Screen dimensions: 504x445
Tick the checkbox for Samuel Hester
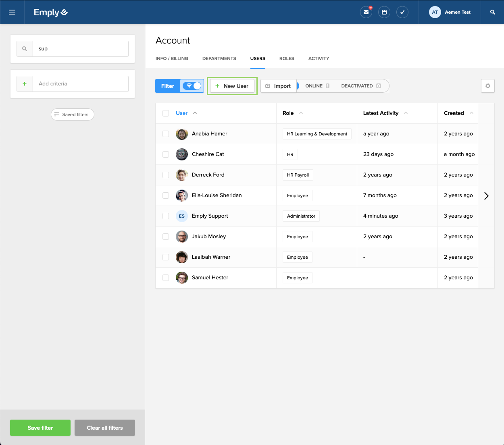tap(166, 278)
